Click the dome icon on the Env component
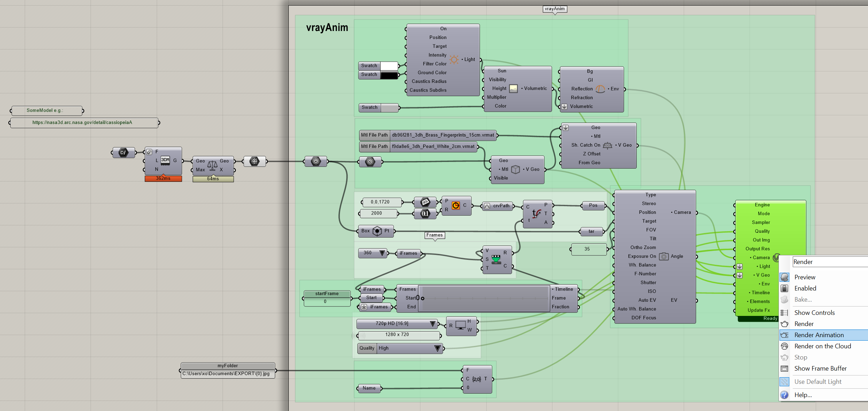868x411 pixels. tap(600, 89)
